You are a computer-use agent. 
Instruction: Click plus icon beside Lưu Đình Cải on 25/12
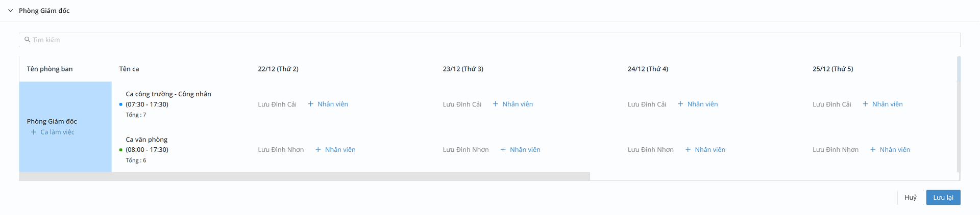click(865, 104)
